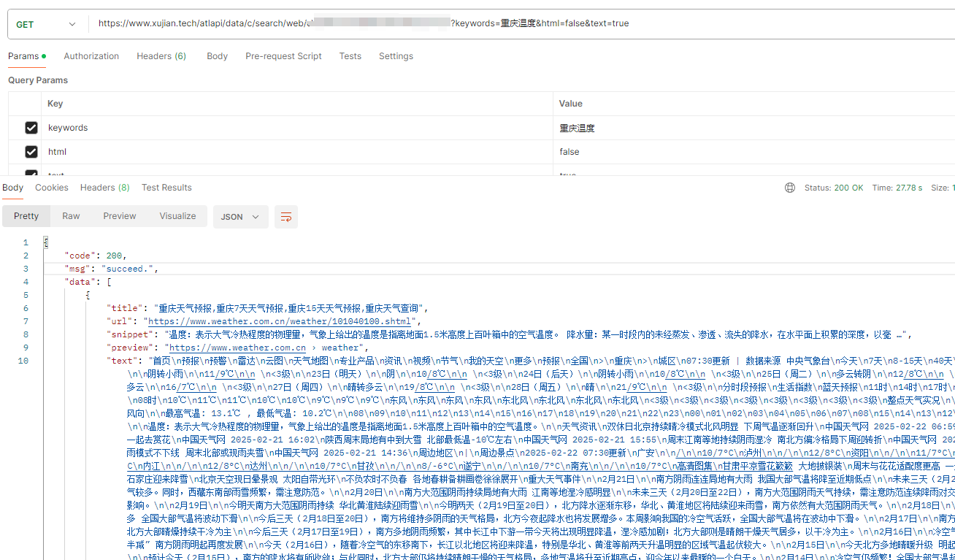
Task: Toggle the wrap lines icon
Action: 286,217
